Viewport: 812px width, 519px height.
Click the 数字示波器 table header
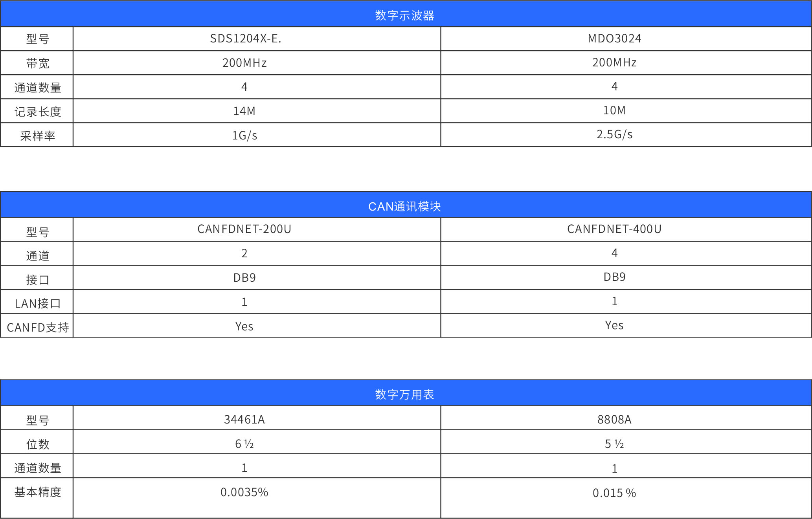pyautogui.click(x=405, y=15)
